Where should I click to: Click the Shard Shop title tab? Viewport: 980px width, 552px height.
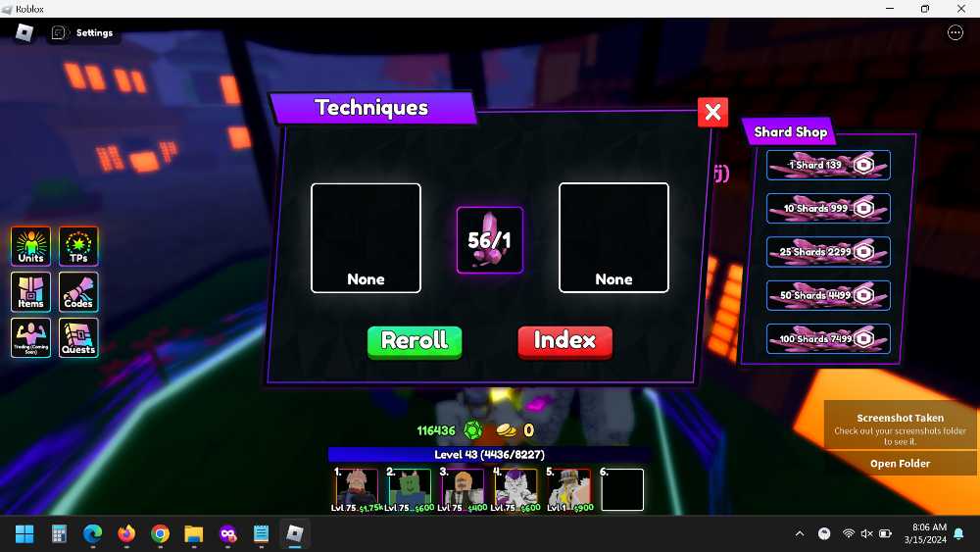coord(790,132)
